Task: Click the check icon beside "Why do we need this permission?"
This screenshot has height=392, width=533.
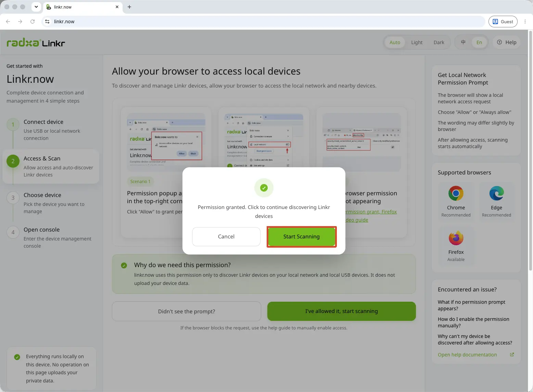Action: click(124, 265)
